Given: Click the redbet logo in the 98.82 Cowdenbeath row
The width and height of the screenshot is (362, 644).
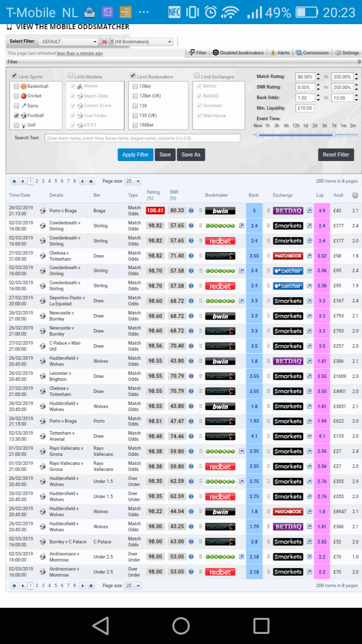Looking at the screenshot, I should click(x=220, y=241).
